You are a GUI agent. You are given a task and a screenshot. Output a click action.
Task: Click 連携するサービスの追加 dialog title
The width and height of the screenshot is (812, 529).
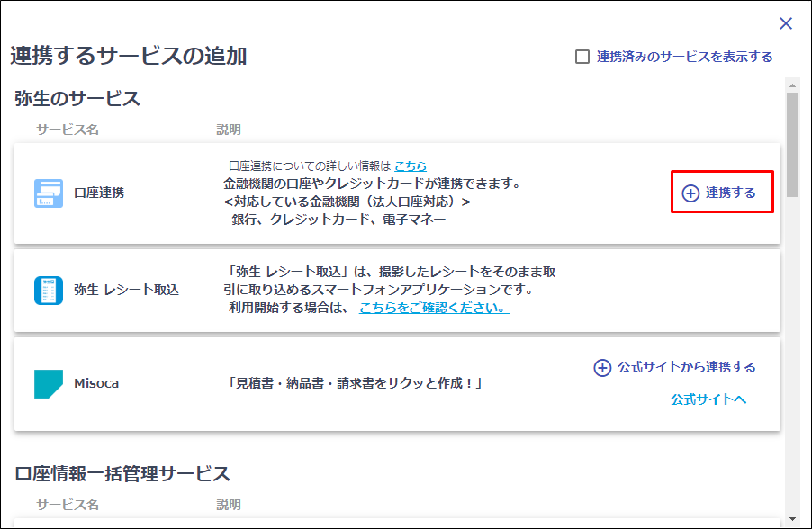tap(128, 56)
